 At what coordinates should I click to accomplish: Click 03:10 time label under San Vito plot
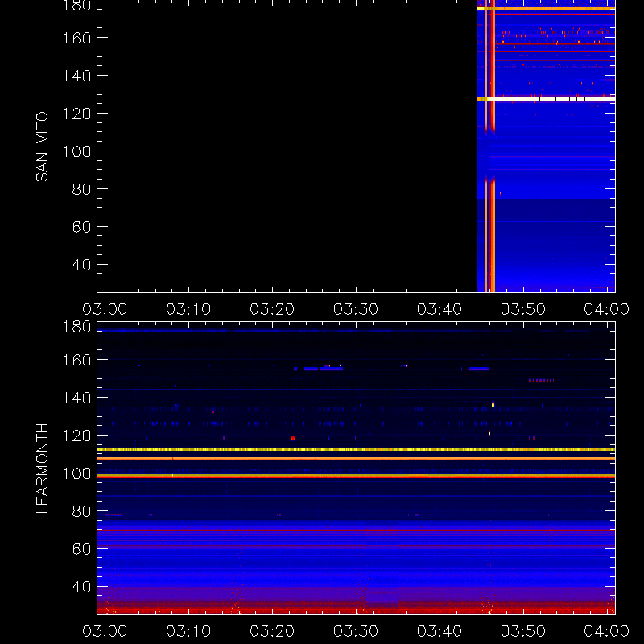188,309
